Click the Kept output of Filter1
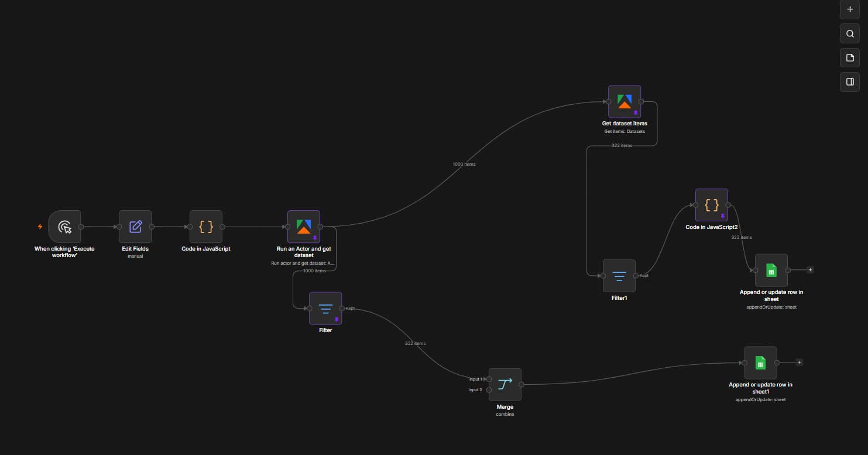868x455 pixels. tap(636, 276)
